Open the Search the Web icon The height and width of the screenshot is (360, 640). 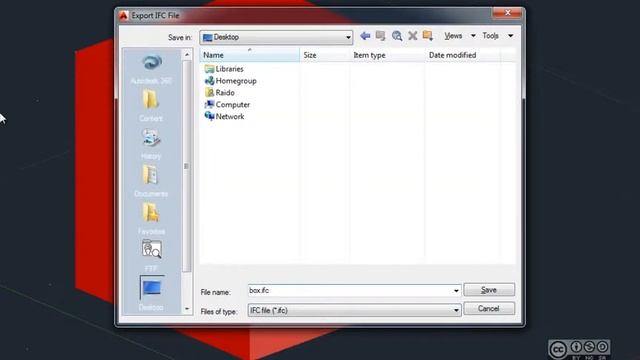(x=397, y=36)
